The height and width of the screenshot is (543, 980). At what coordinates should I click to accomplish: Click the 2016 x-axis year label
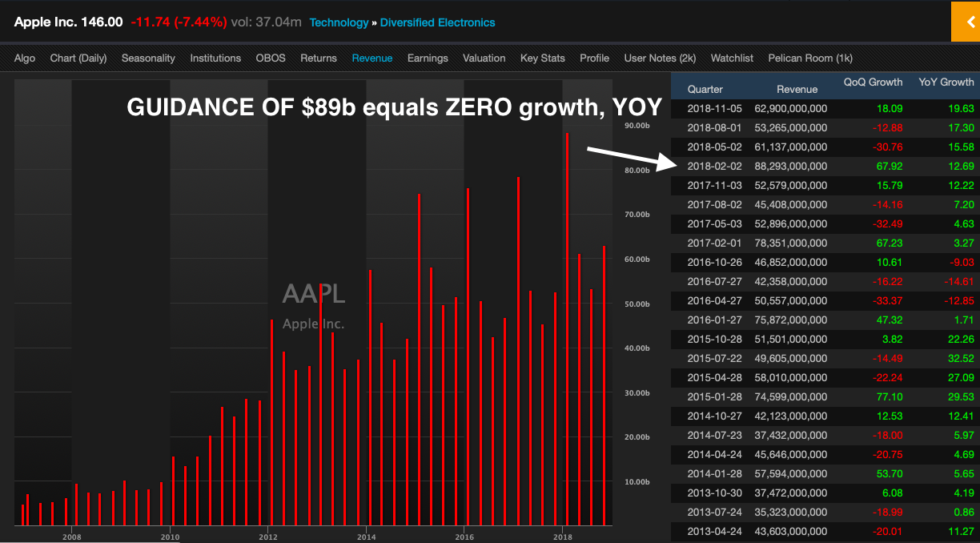pyautogui.click(x=464, y=536)
